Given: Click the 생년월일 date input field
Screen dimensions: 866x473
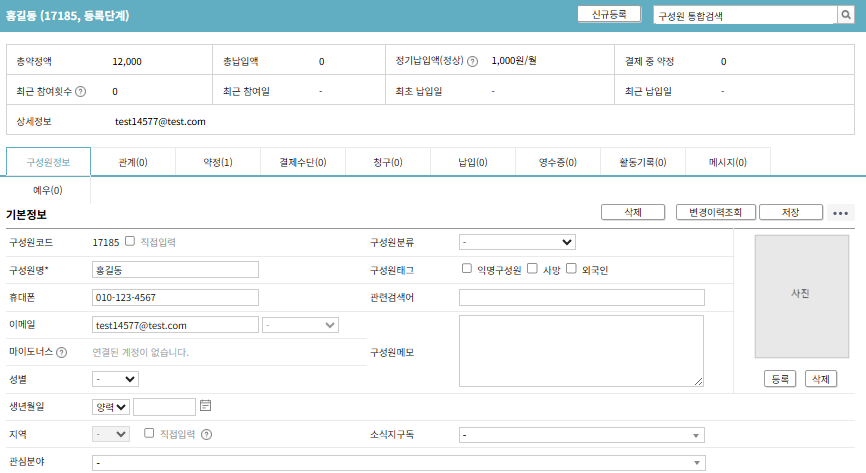Looking at the screenshot, I should pyautogui.click(x=165, y=407).
